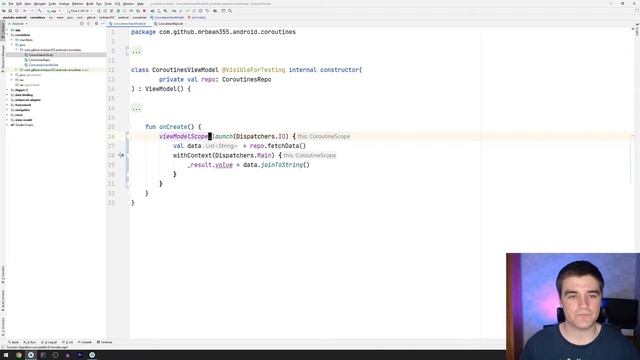The image size is (640, 360).
Task: Expand folded imports block near line 3
Action: [136, 51]
